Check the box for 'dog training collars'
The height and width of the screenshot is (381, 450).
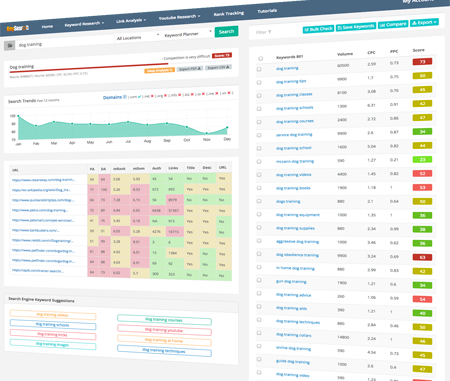tap(259, 333)
